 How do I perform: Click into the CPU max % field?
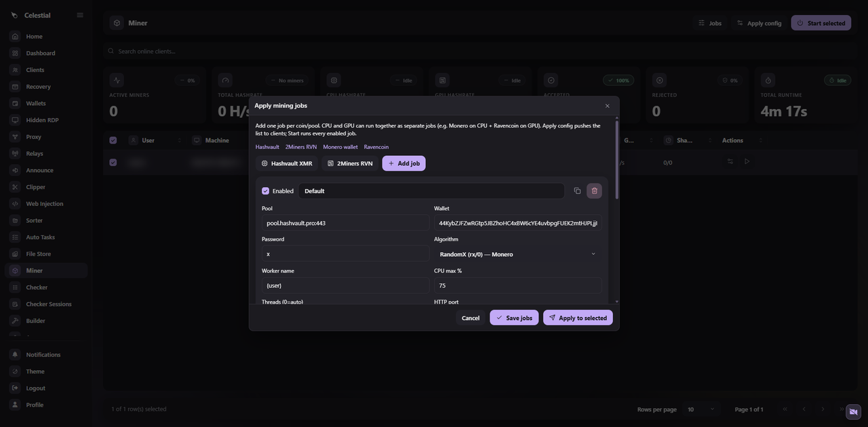click(517, 285)
